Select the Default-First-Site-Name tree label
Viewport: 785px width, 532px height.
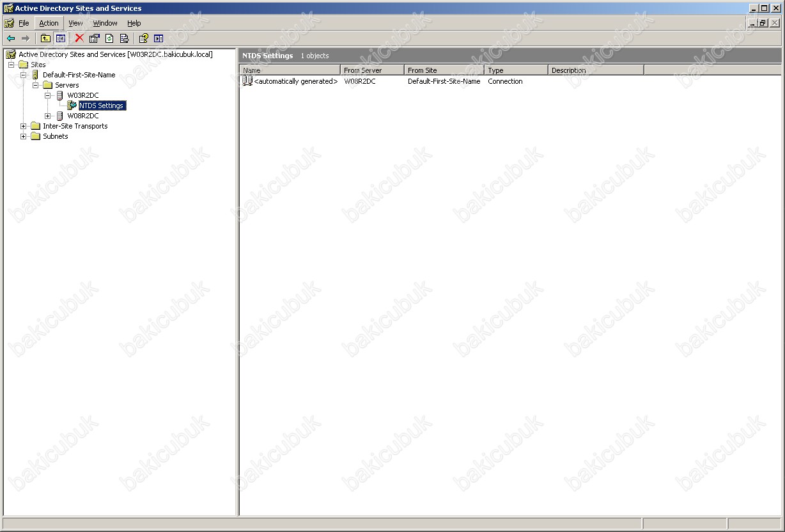tap(79, 75)
